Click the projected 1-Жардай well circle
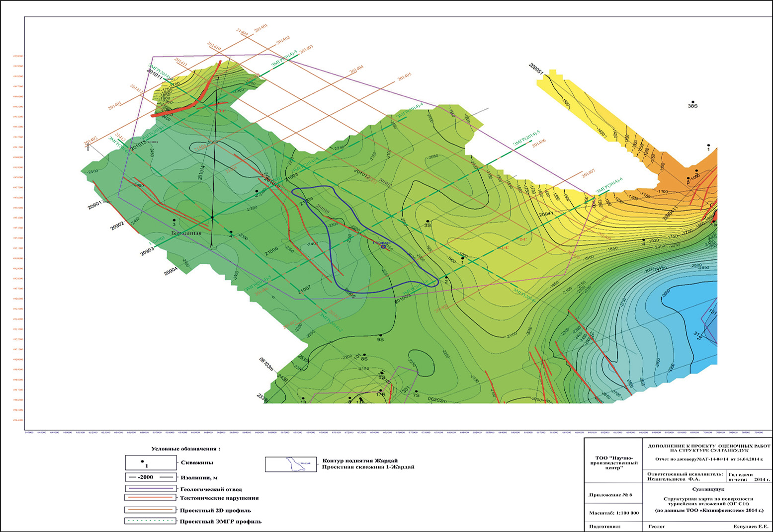Viewport: 773px width, 532px height. pos(383,246)
